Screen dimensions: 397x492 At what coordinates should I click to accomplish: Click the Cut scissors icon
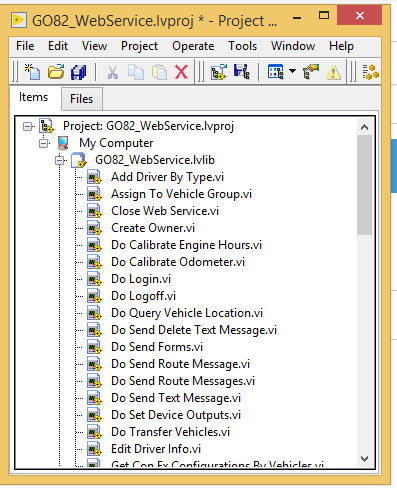(x=112, y=72)
